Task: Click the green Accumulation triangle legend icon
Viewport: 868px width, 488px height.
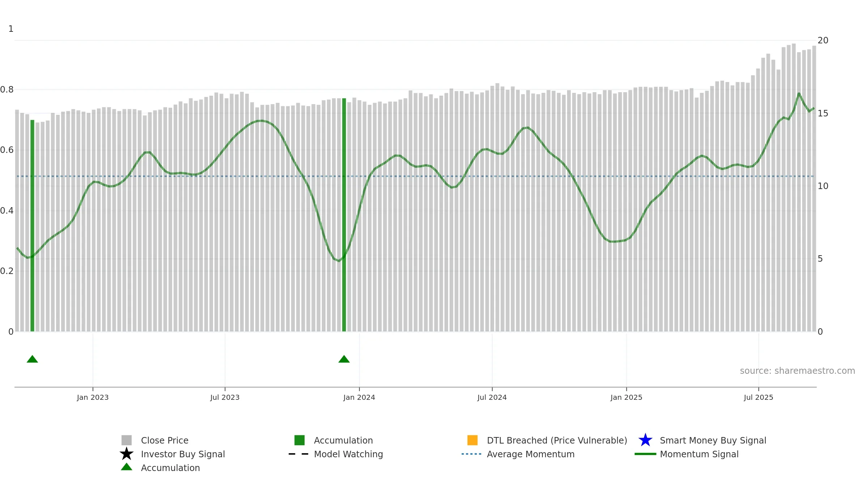Action: click(127, 467)
